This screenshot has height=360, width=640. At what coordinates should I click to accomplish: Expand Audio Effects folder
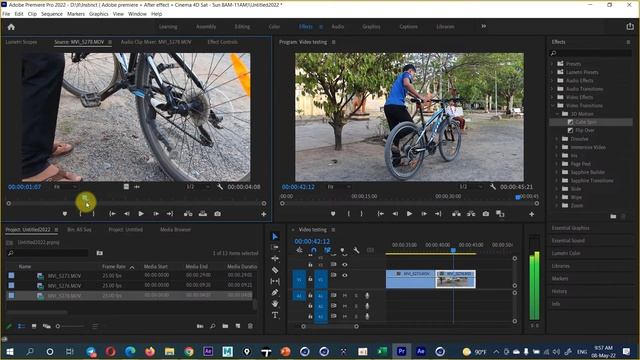(552, 80)
